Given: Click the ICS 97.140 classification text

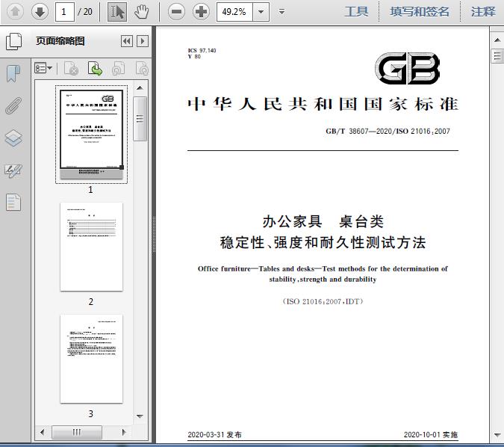Looking at the screenshot, I should [202, 51].
